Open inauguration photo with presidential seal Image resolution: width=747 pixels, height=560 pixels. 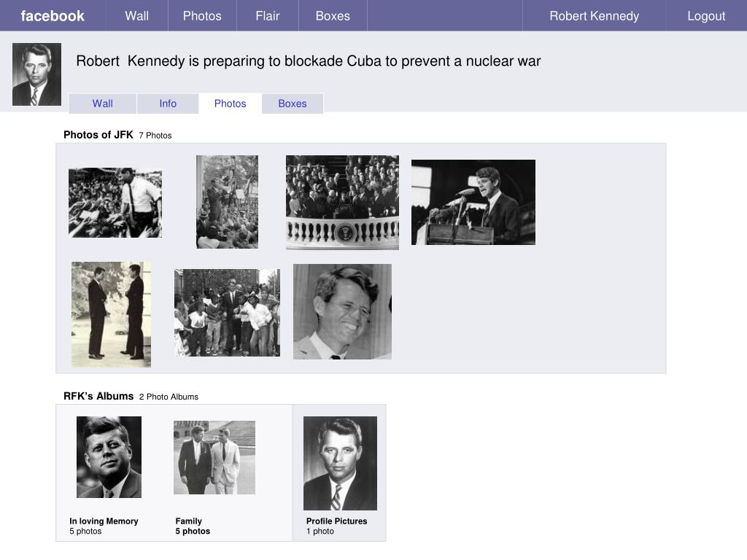tap(342, 203)
